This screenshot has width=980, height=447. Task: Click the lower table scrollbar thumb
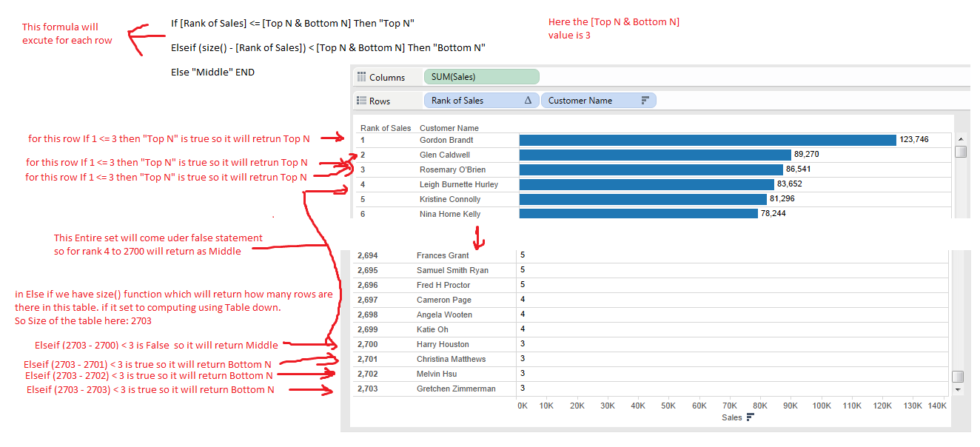(959, 377)
